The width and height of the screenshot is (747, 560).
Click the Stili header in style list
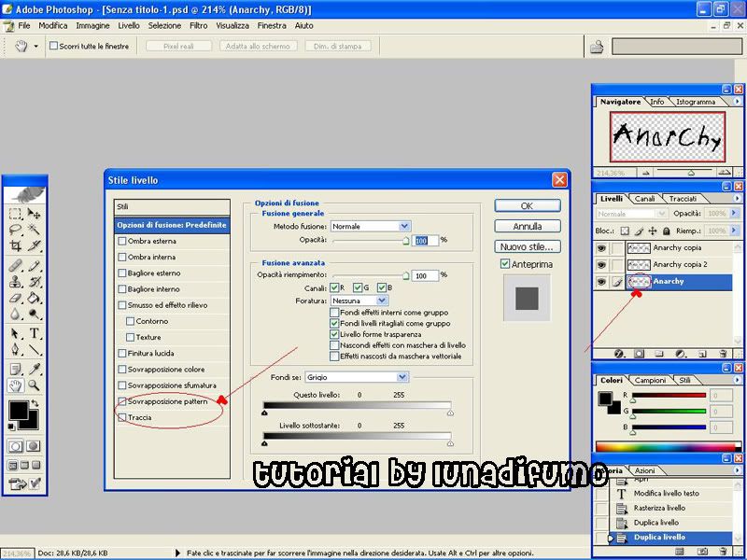click(x=172, y=207)
